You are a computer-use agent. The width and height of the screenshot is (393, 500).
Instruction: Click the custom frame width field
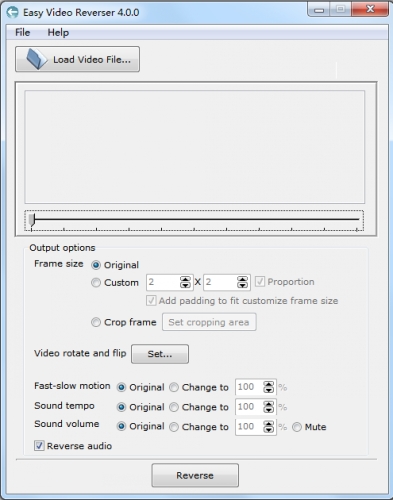point(163,282)
